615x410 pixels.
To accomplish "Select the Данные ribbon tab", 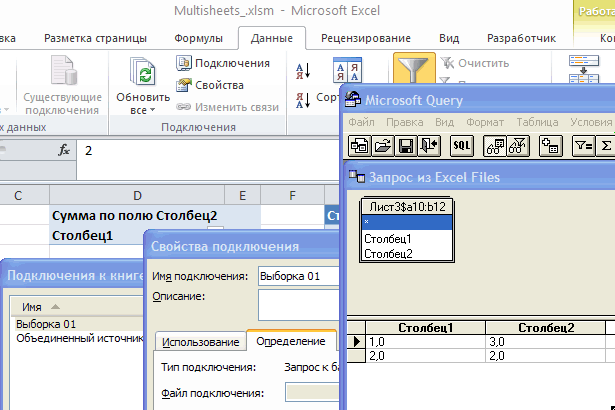I will point(272,38).
